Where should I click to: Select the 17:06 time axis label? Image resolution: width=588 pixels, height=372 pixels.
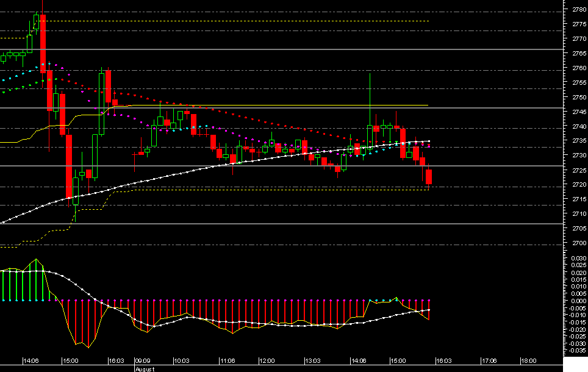click(489, 361)
